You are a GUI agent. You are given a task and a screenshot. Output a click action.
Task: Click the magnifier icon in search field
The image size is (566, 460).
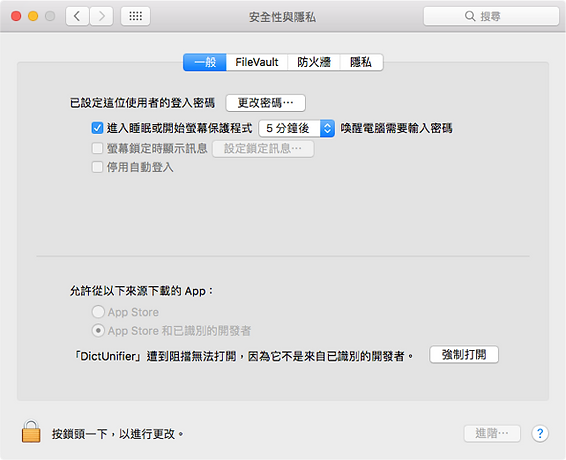click(x=470, y=16)
